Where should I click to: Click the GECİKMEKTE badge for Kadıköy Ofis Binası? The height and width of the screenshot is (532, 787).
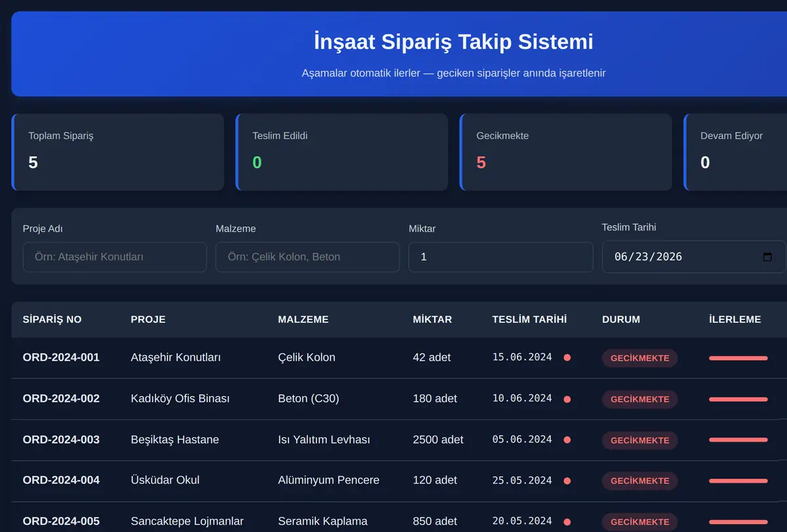640,399
